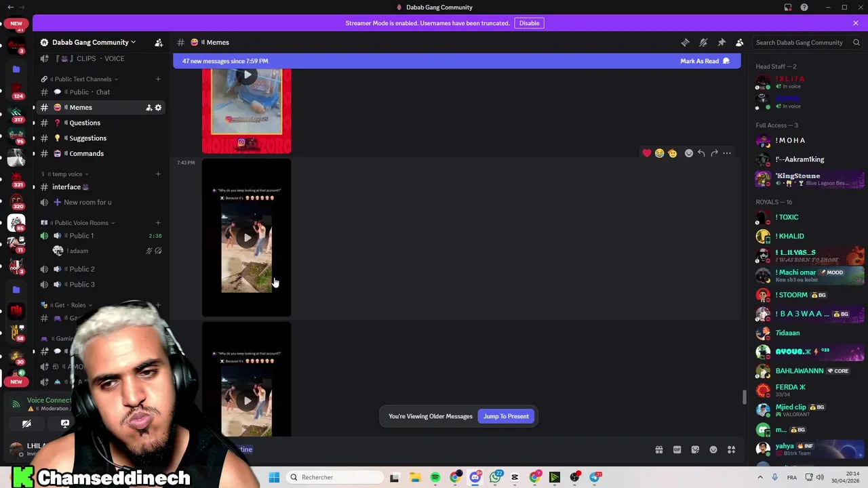The width and height of the screenshot is (868, 488).
Task: Open the Windows Start menu
Action: (274, 477)
